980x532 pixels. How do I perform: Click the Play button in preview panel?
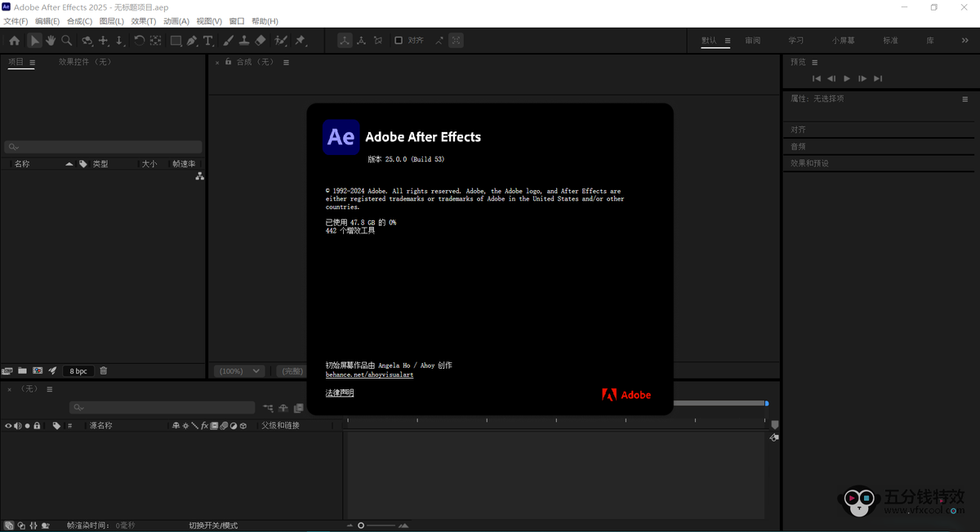coord(847,78)
